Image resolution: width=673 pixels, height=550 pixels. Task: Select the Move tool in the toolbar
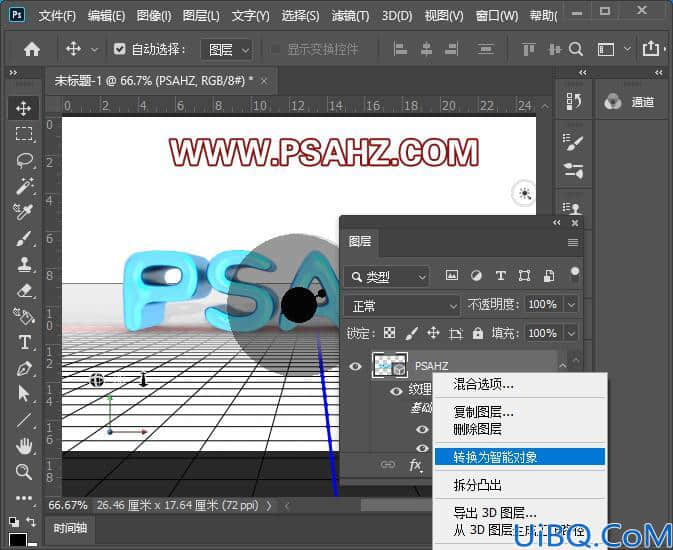point(23,108)
